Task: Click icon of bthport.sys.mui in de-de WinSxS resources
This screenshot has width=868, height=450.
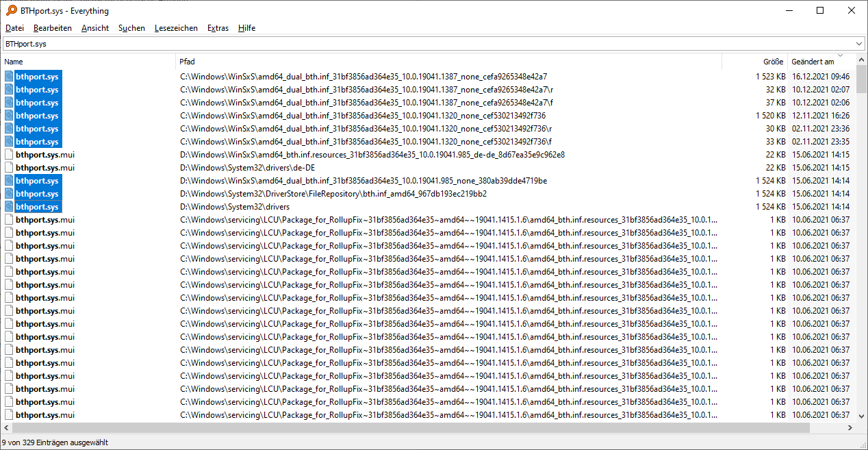Action: pyautogui.click(x=10, y=155)
